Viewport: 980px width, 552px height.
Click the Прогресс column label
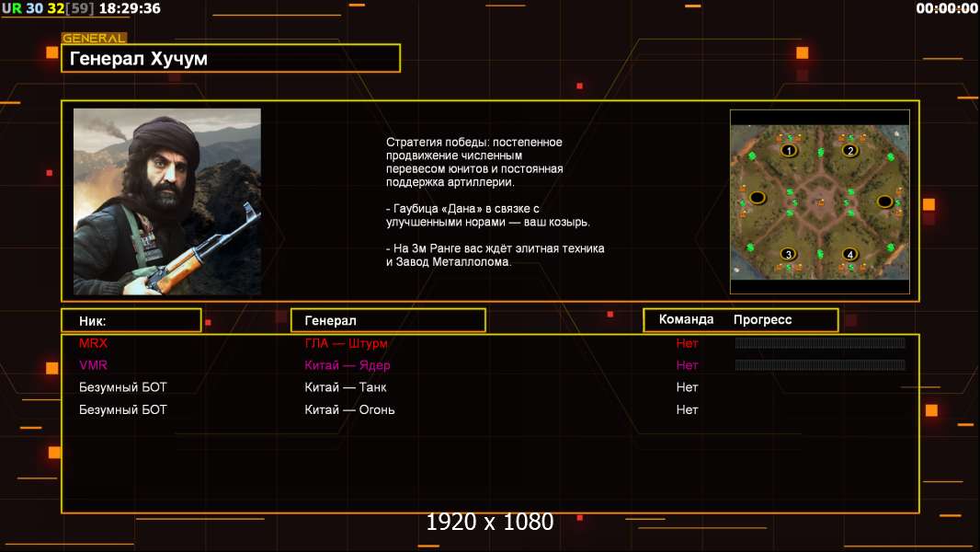pos(762,320)
